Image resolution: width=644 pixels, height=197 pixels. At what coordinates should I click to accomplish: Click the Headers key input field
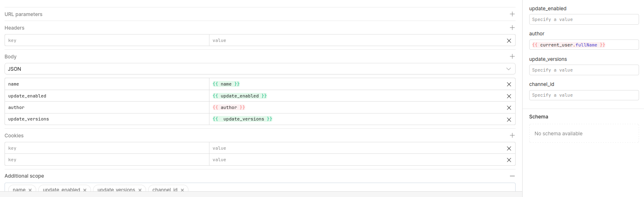click(x=107, y=40)
